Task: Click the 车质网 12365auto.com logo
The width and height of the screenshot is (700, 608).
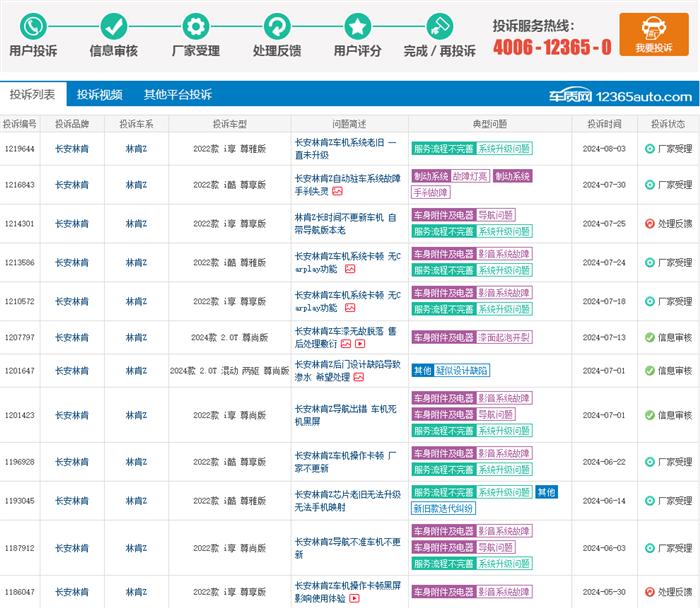Action: tap(621, 96)
